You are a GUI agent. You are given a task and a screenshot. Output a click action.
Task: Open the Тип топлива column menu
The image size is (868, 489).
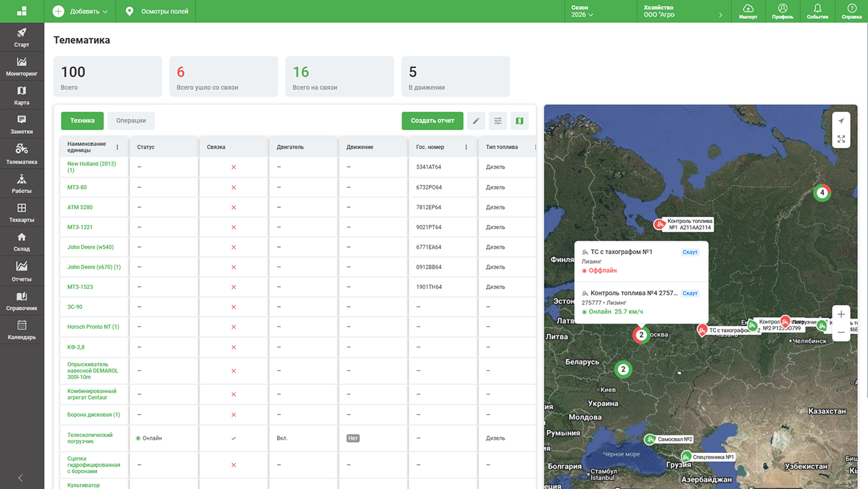[535, 147]
